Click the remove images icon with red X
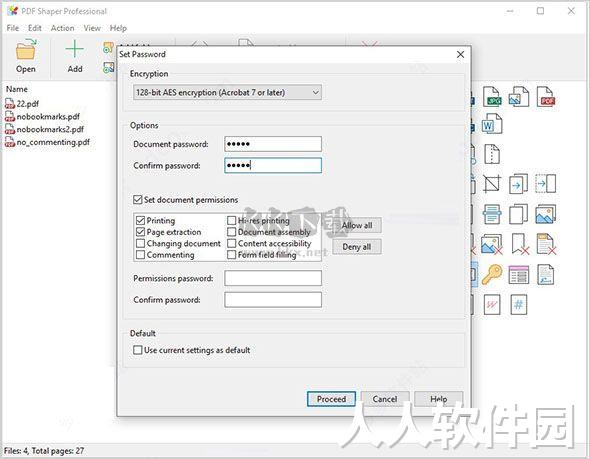The image size is (590, 459). point(492,244)
